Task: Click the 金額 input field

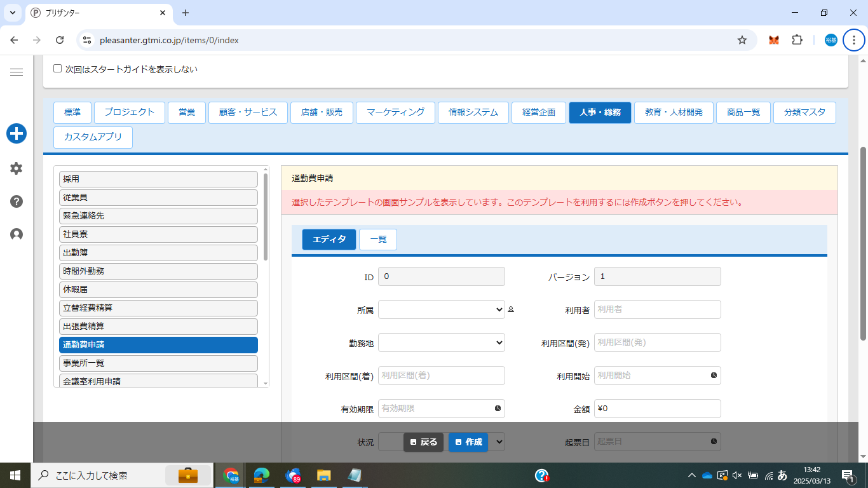Action: pyautogui.click(x=657, y=409)
